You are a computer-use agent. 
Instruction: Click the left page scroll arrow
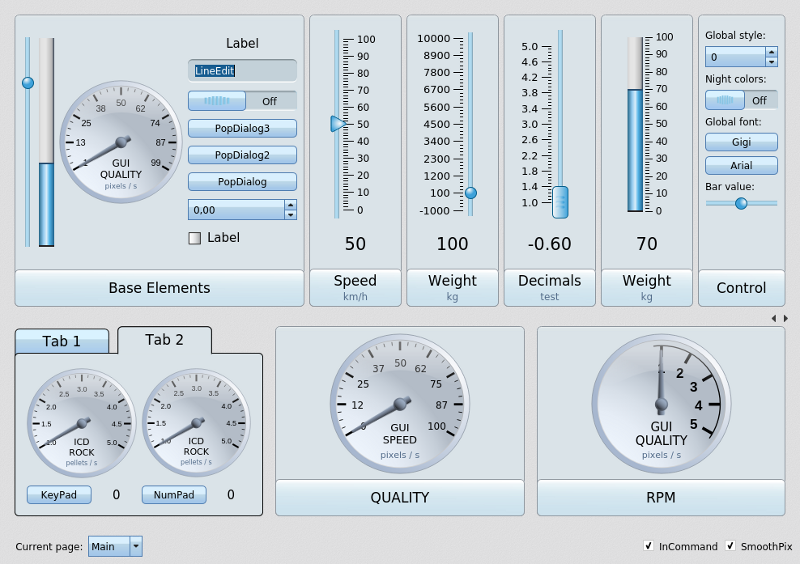pyautogui.click(x=773, y=318)
